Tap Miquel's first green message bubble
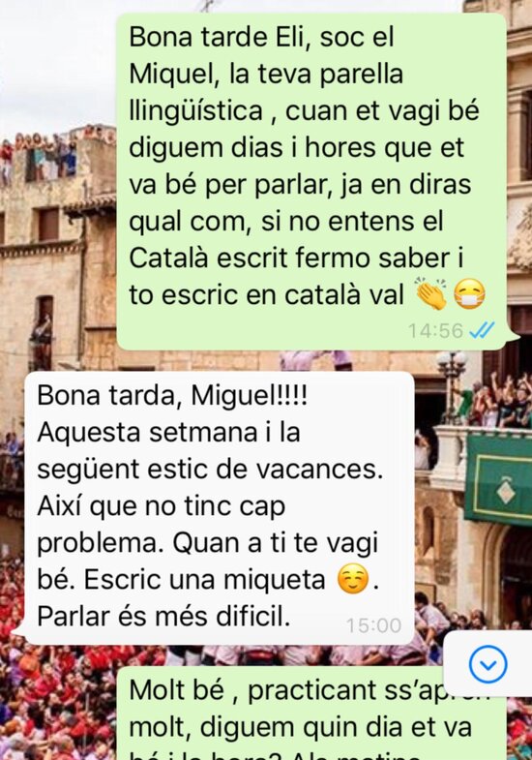Image resolution: width=532 pixels, height=760 pixels. (x=311, y=181)
